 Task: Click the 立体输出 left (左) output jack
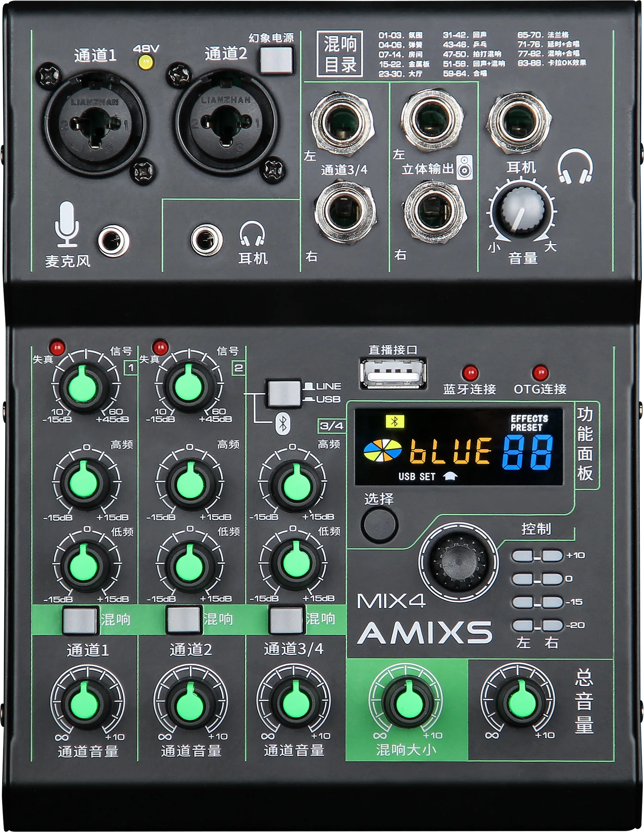[432, 120]
